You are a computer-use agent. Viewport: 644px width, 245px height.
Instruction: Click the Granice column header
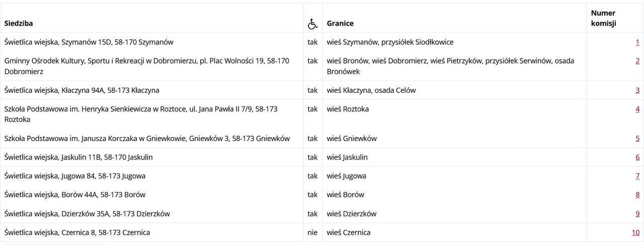[x=340, y=23]
